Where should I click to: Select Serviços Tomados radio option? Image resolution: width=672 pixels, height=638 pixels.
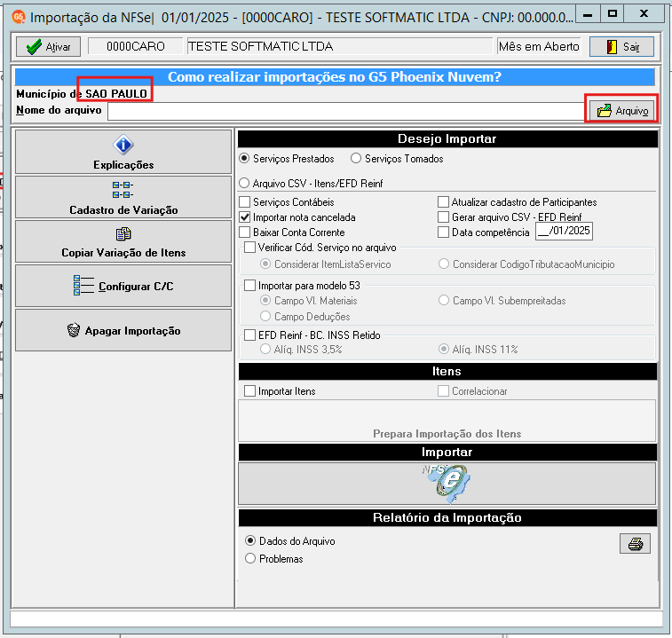[398, 159]
